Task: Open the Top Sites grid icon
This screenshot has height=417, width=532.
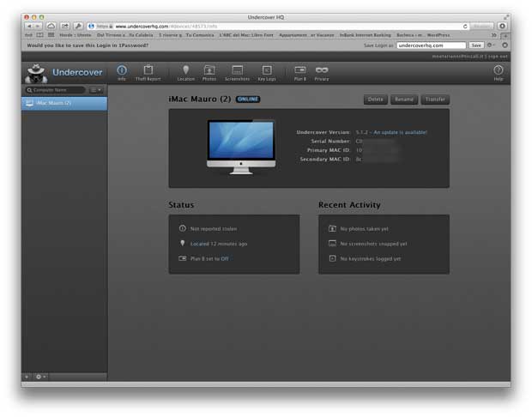Action: [51, 35]
